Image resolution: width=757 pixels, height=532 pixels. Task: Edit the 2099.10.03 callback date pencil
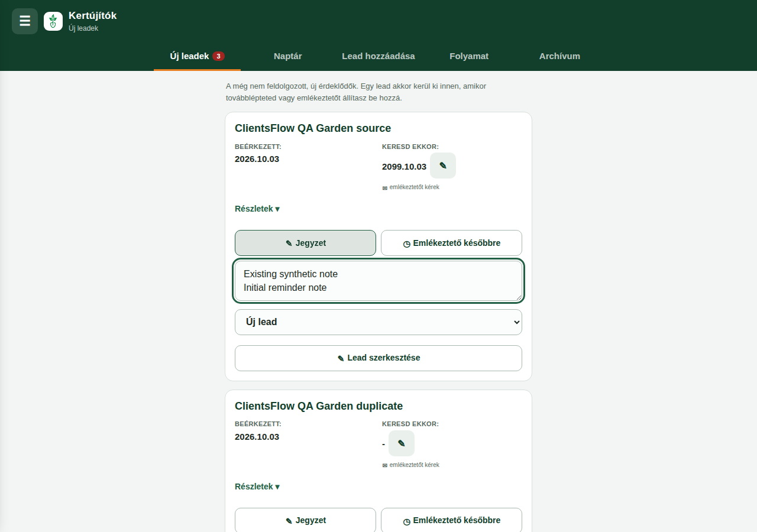coord(443,166)
